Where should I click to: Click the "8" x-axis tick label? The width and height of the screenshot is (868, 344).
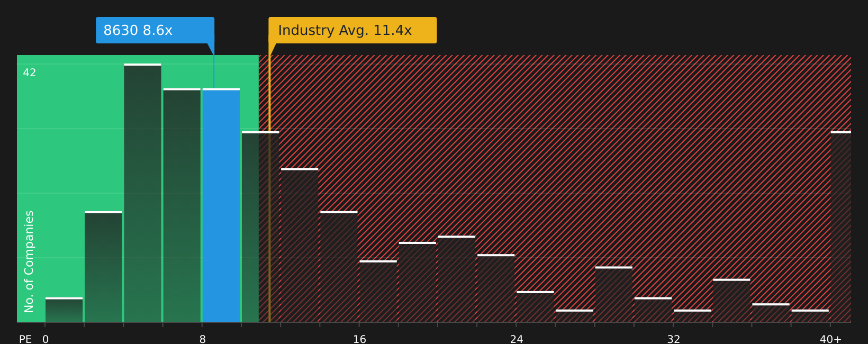click(x=203, y=339)
